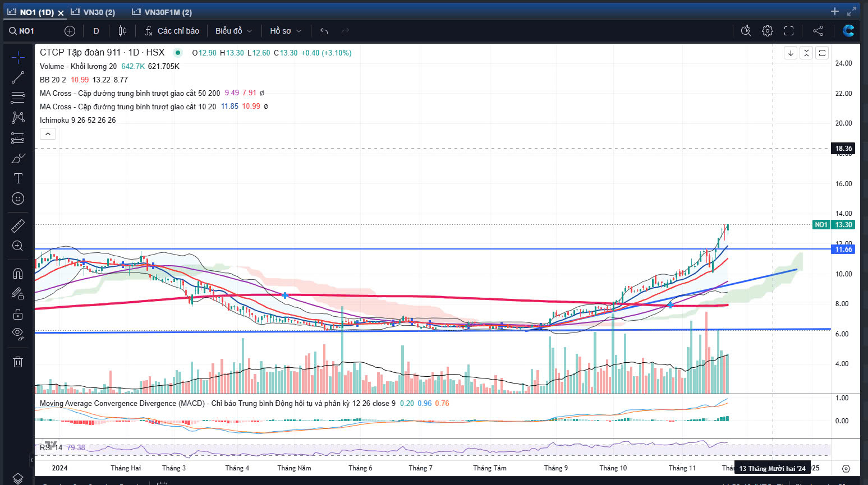Move the pane down arrow
Screen dimensions: 868x485
pyautogui.click(x=791, y=53)
